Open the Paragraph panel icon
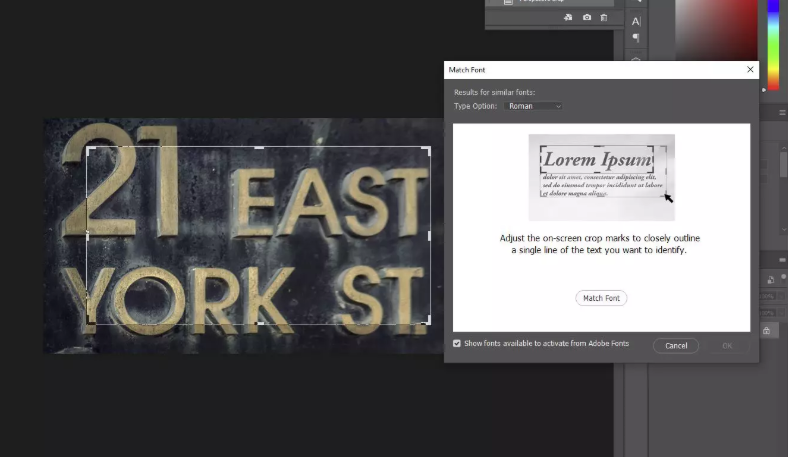This screenshot has height=457, width=788. point(636,38)
